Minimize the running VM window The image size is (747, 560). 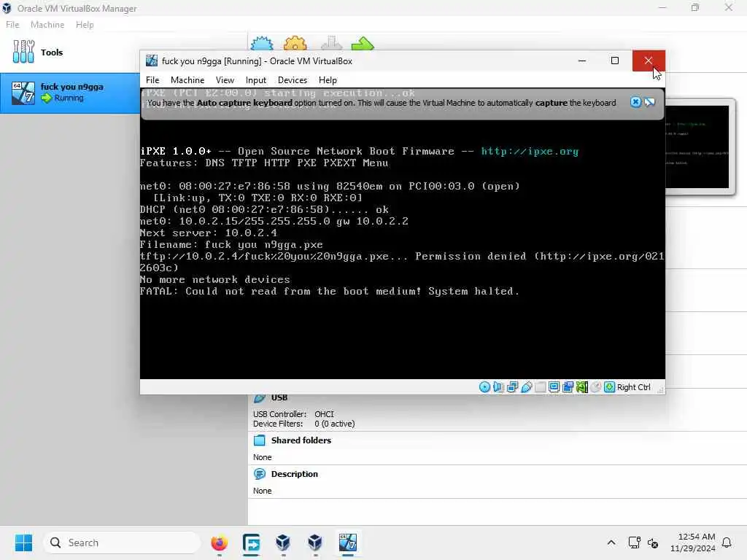click(x=581, y=61)
